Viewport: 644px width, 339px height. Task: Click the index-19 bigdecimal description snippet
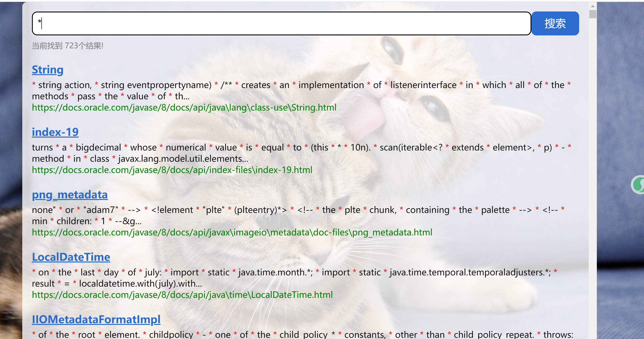(x=301, y=153)
